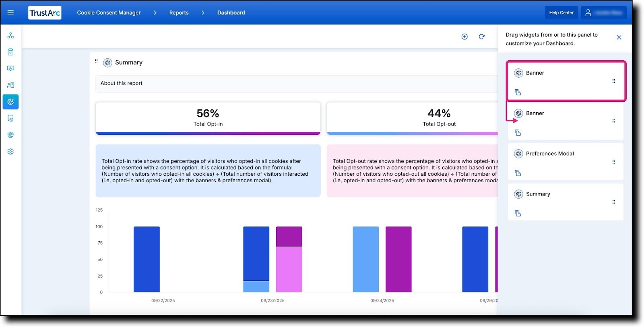The image size is (644, 327).
Task: Click the add widget plus circle icon
Action: coord(464,37)
